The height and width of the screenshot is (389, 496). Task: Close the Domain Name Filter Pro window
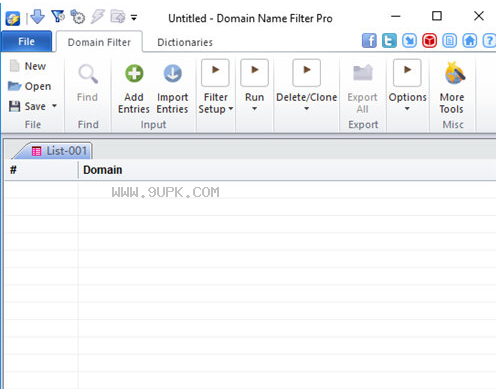tap(479, 16)
